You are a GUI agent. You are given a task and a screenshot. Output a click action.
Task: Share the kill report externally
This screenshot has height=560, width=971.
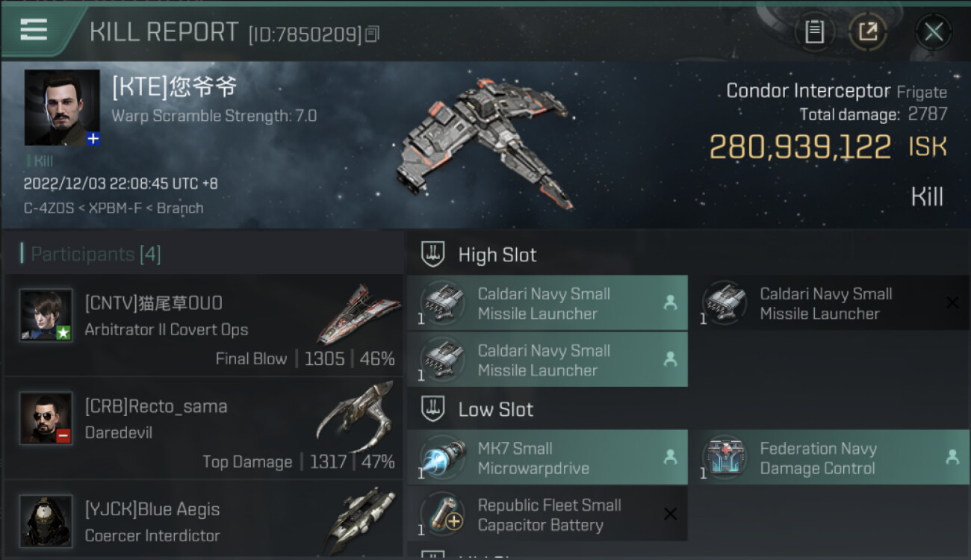[x=867, y=31]
